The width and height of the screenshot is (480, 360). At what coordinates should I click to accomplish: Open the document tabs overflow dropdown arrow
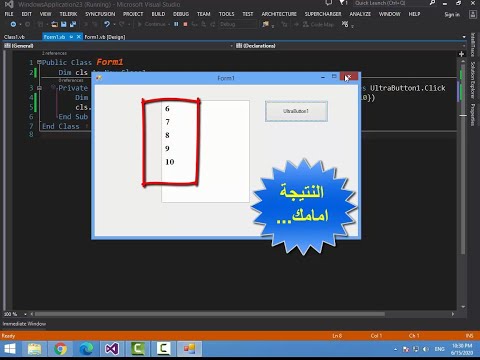[x=464, y=37]
